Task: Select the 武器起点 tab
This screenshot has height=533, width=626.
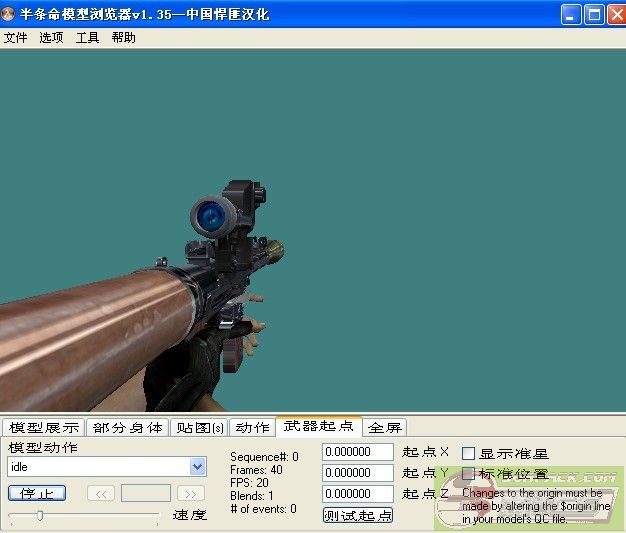Action: pos(319,426)
